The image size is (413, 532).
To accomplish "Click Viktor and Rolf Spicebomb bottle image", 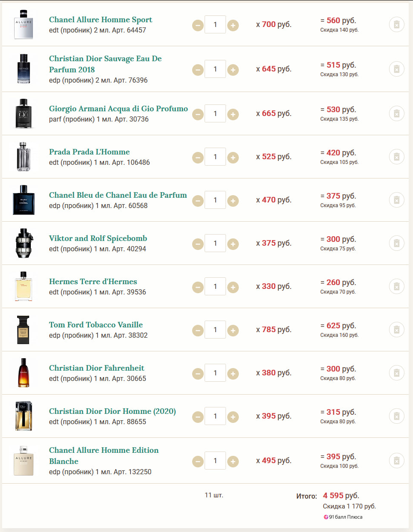I will 24,243.
